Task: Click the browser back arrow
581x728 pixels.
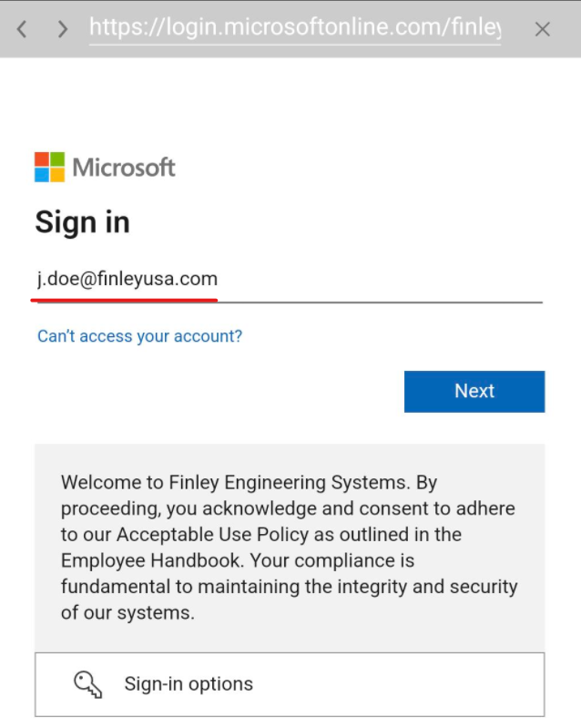Action: [22, 29]
